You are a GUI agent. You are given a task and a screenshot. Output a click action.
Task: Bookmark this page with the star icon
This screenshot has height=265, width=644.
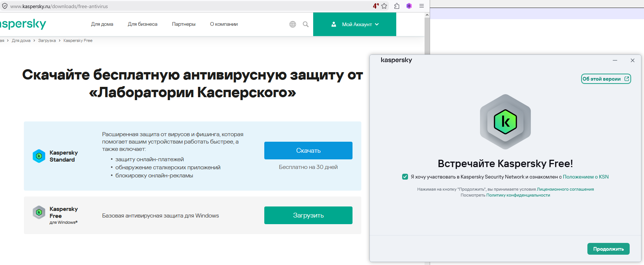tap(384, 6)
